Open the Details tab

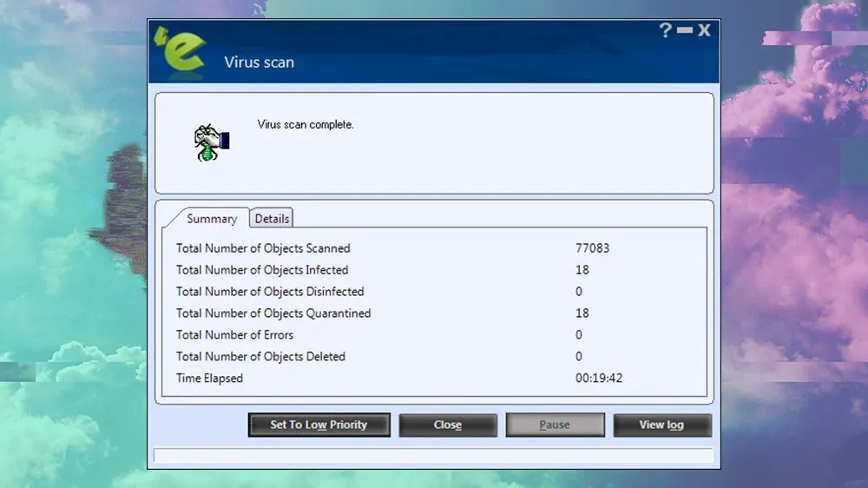[272, 219]
